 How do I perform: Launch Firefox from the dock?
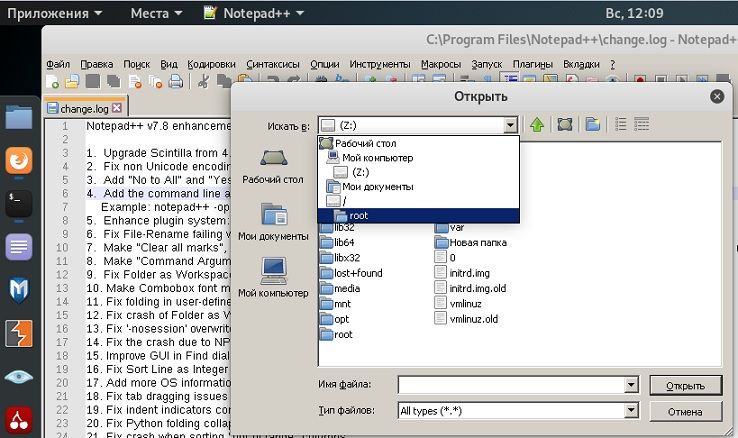click(x=19, y=160)
